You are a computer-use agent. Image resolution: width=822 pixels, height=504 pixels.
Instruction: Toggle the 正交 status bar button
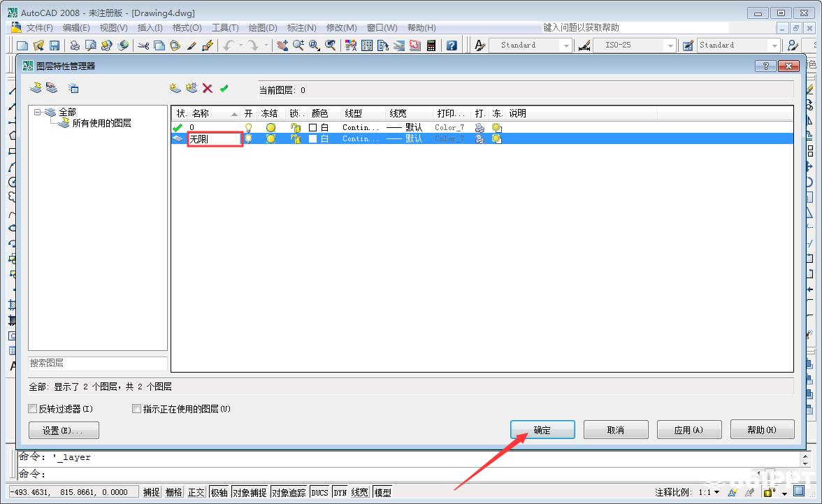(196, 492)
